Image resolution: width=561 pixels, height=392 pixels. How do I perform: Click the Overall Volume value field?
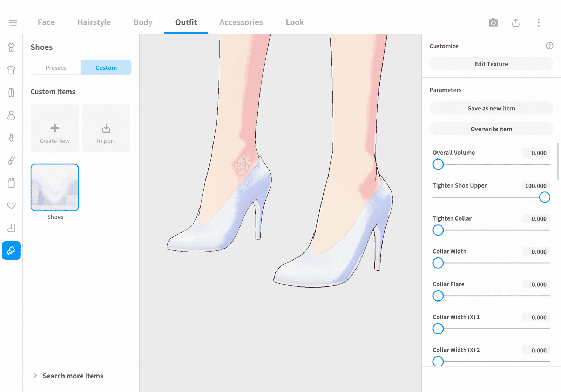(536, 153)
